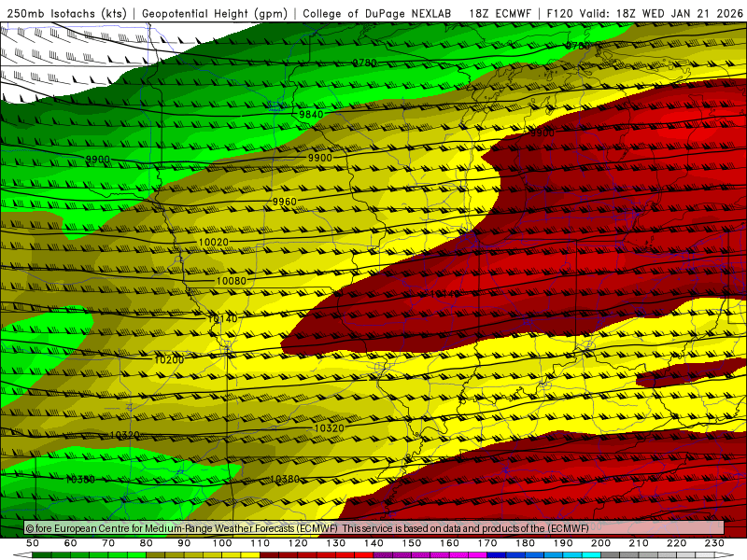The image size is (747, 560).
Task: Click the 9840 height contour label
Action: [311, 114]
